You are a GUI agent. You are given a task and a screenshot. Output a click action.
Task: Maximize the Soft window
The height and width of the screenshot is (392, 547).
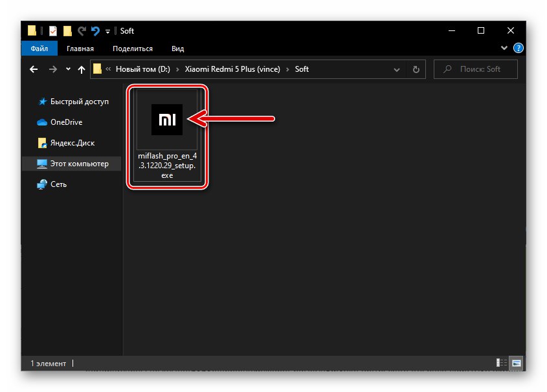481,30
